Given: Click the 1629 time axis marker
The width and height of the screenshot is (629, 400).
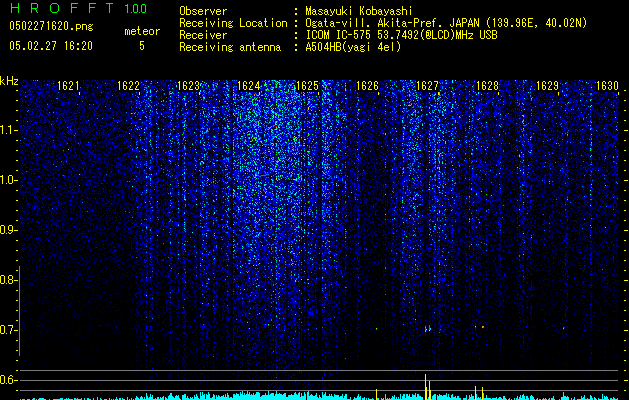Looking at the screenshot, I should 548,86.
